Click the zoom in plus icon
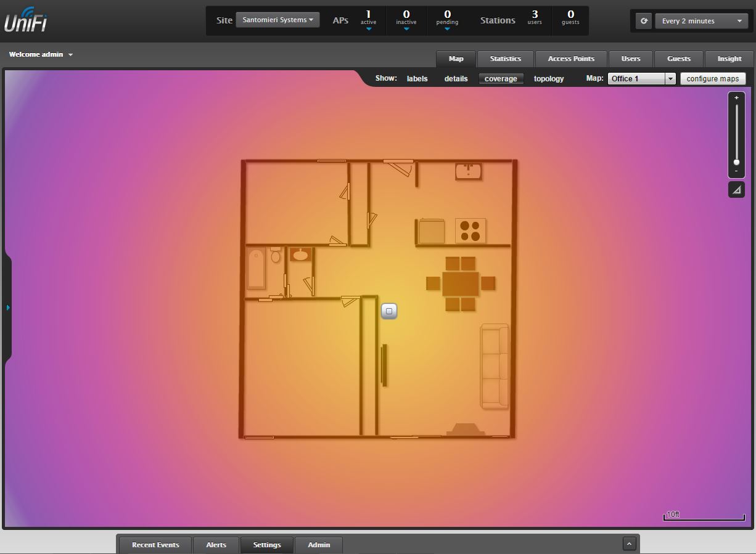This screenshot has height=554, width=756. tap(736, 98)
